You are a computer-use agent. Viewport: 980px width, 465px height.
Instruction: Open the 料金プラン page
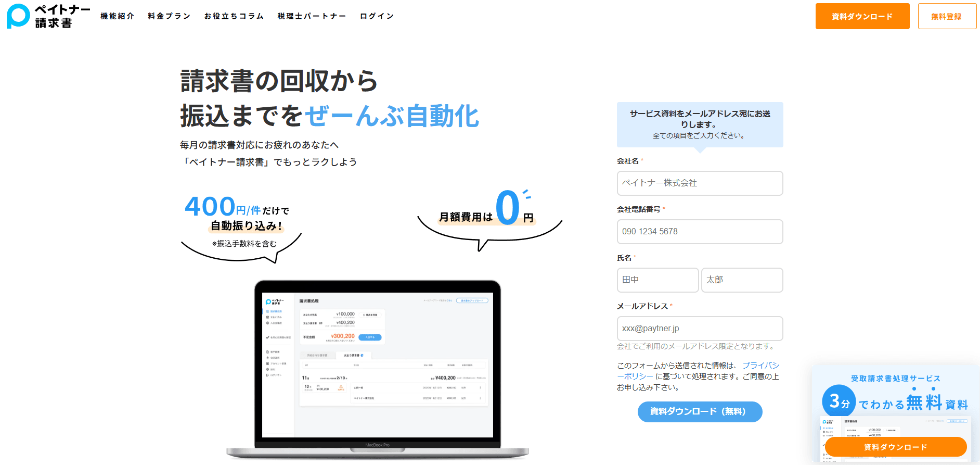[x=169, y=16]
